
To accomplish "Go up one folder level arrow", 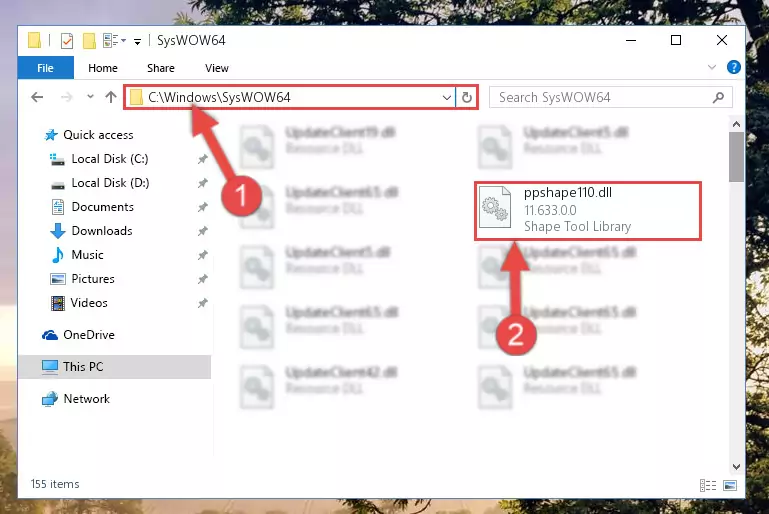I will (111, 97).
